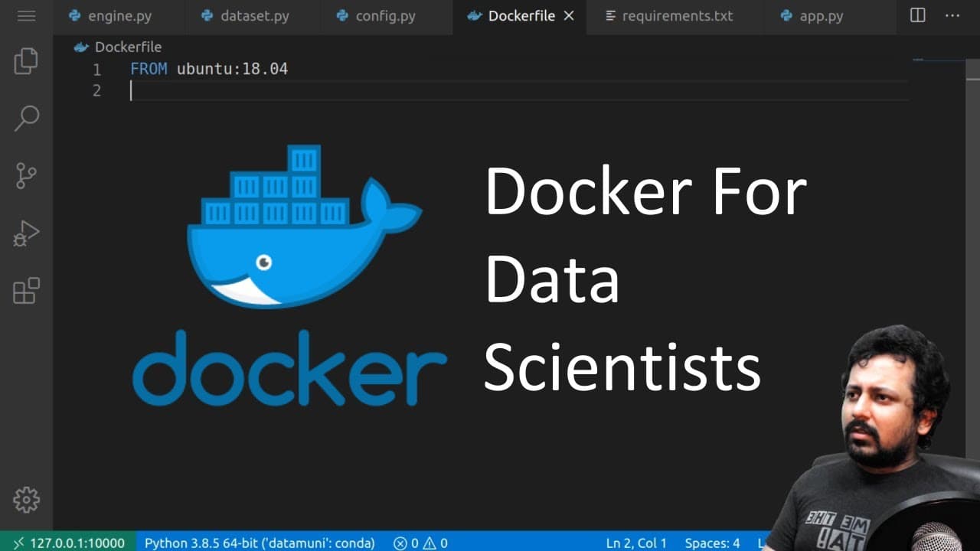
Task: Open the Run and Debug view
Action: point(26,233)
